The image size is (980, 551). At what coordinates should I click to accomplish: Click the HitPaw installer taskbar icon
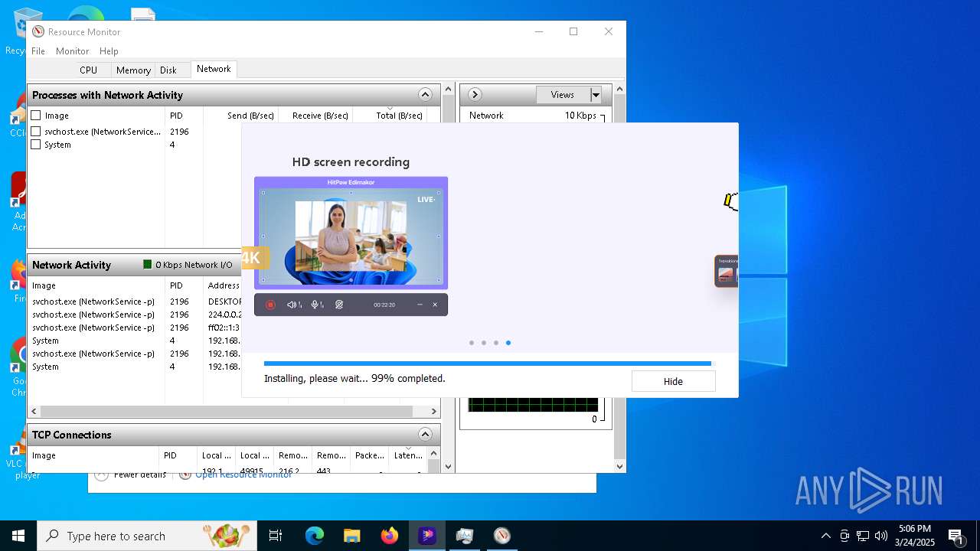pyautogui.click(x=427, y=536)
